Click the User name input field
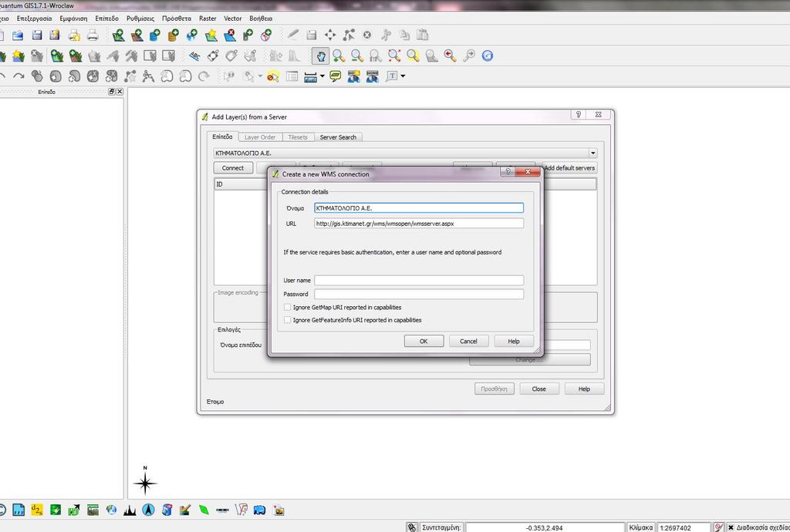 (419, 281)
